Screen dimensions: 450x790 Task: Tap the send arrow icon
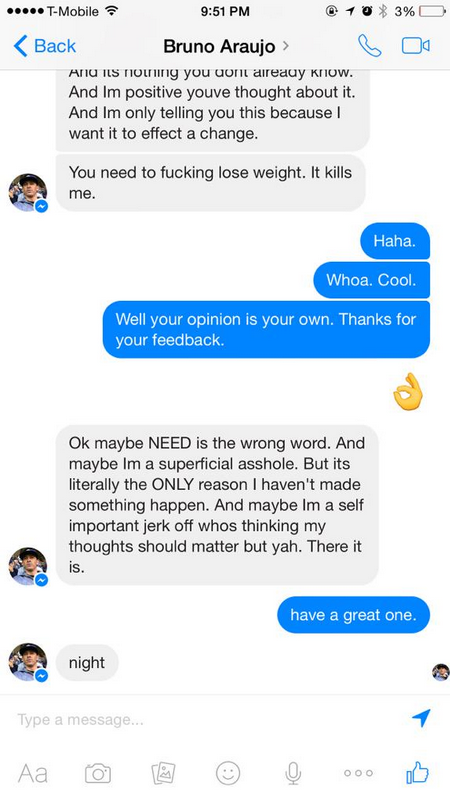click(421, 718)
